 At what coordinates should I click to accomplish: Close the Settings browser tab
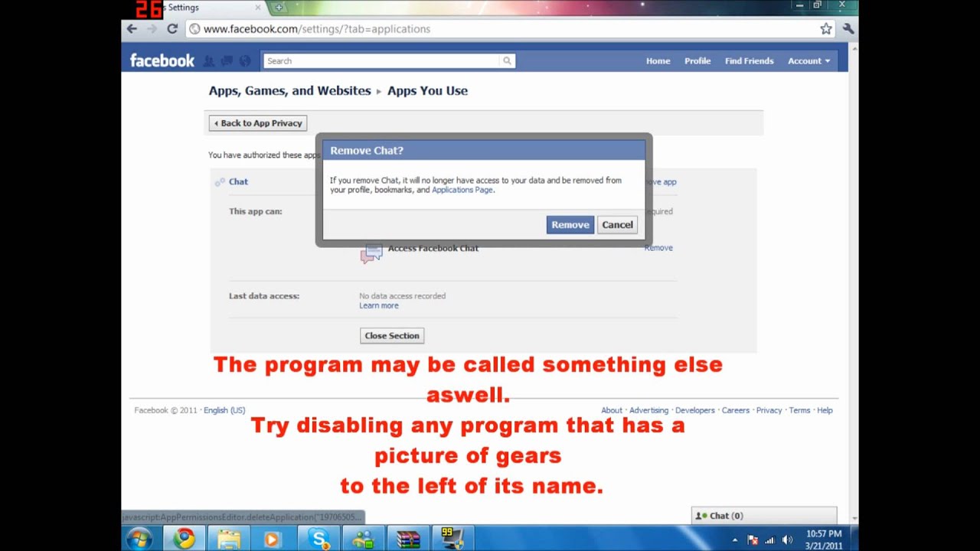(258, 8)
